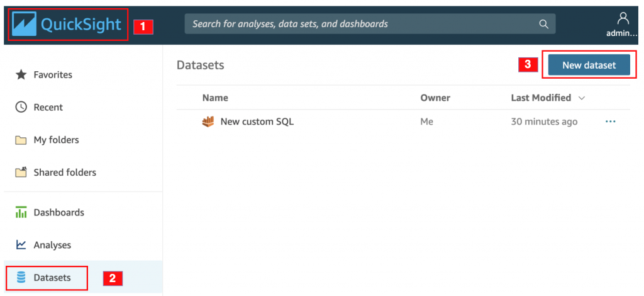This screenshot has height=296, width=644.
Task: Click the My folders folder icon
Action: click(x=21, y=140)
